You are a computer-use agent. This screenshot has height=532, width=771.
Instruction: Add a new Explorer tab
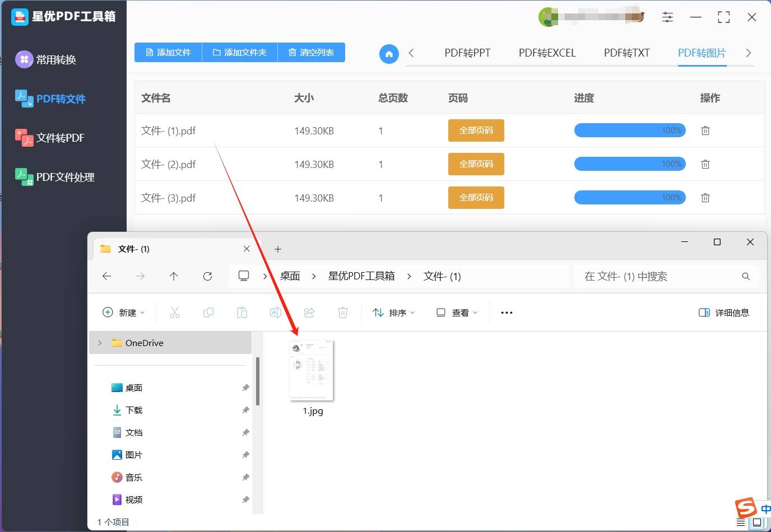point(278,249)
